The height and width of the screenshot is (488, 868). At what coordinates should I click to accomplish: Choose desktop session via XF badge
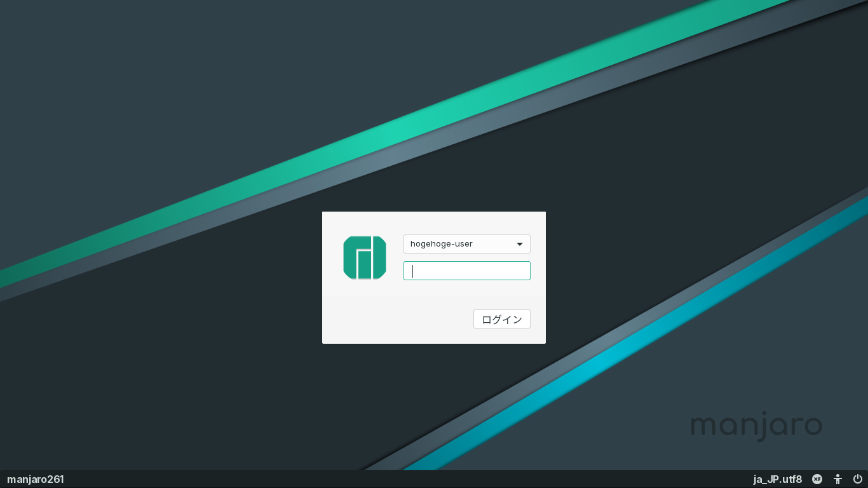(x=817, y=479)
